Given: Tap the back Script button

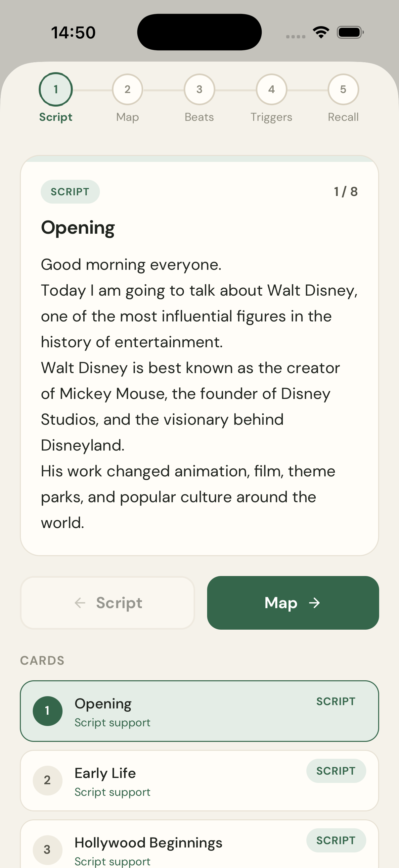Looking at the screenshot, I should click(x=108, y=603).
